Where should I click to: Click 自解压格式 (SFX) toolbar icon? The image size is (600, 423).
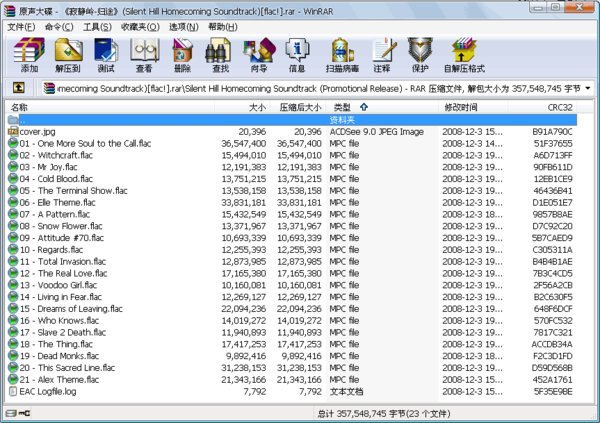[464, 55]
